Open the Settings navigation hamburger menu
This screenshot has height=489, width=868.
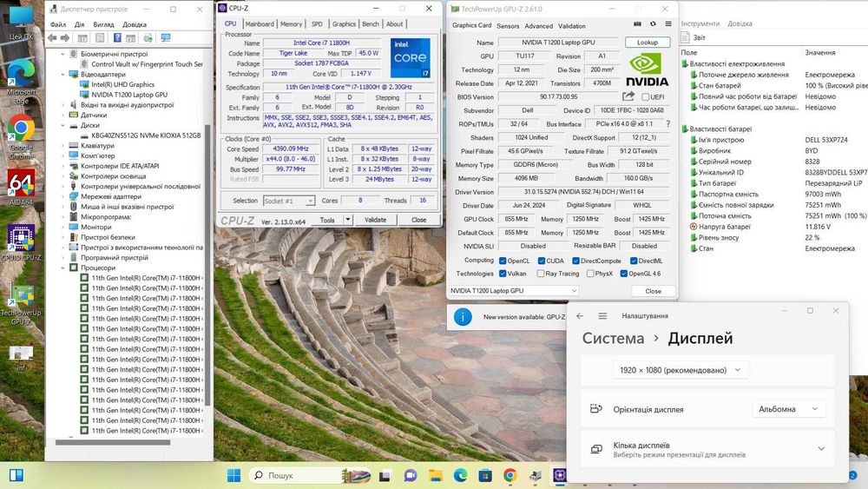pyautogui.click(x=603, y=315)
